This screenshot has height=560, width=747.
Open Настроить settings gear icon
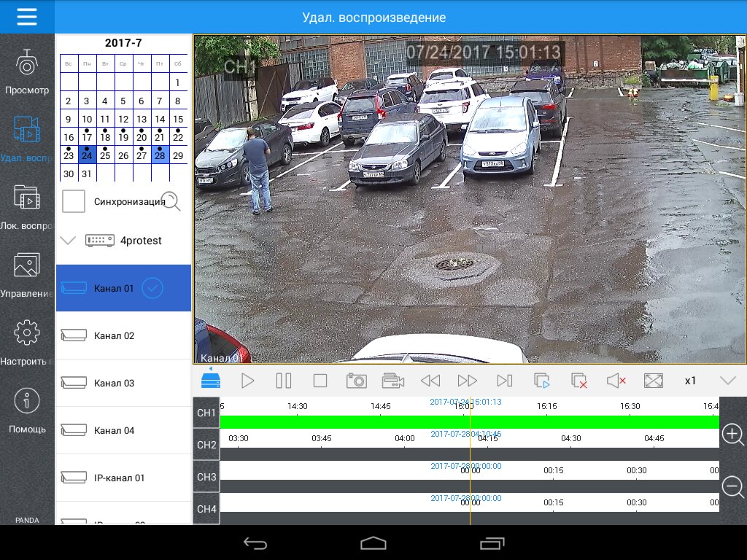point(27,332)
